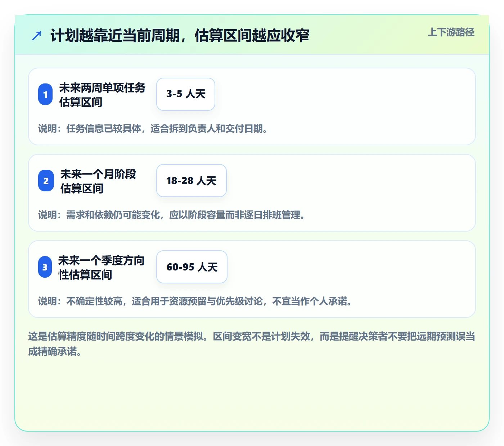Click the "3-5 人天" estimate box
Viewport: 504px width, 446px height.
186,94
